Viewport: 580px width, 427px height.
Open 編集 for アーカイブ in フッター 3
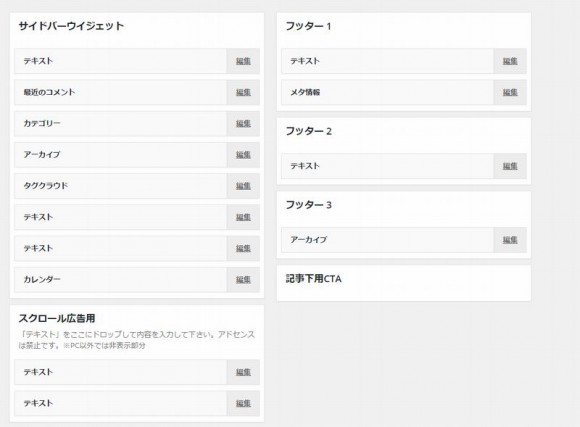point(510,240)
